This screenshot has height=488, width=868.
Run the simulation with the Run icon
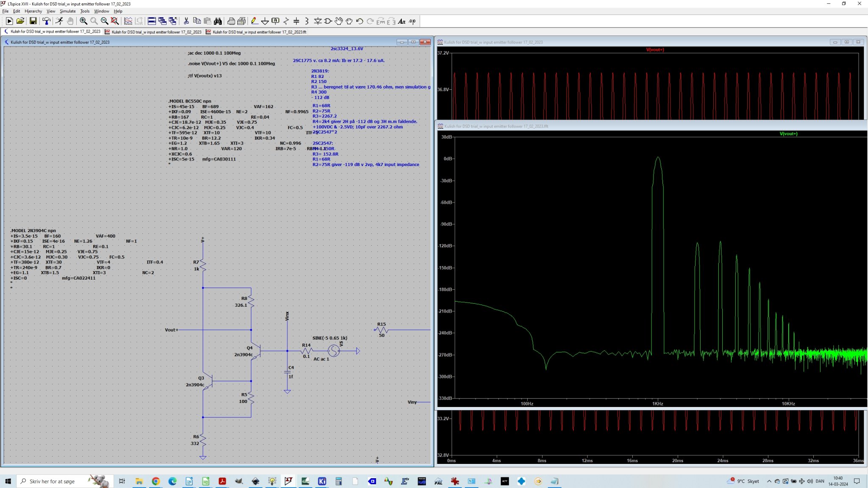[x=9, y=21]
